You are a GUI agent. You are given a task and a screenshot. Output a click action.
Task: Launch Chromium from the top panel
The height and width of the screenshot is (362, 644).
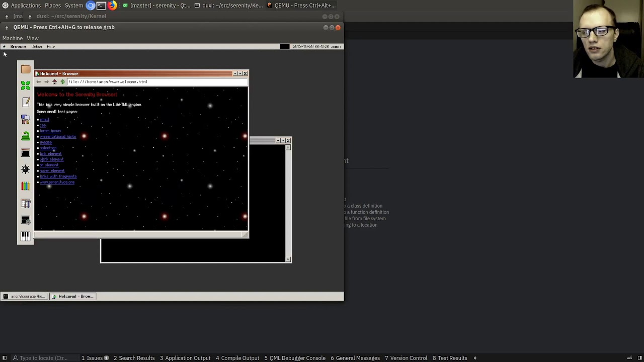coord(91,6)
